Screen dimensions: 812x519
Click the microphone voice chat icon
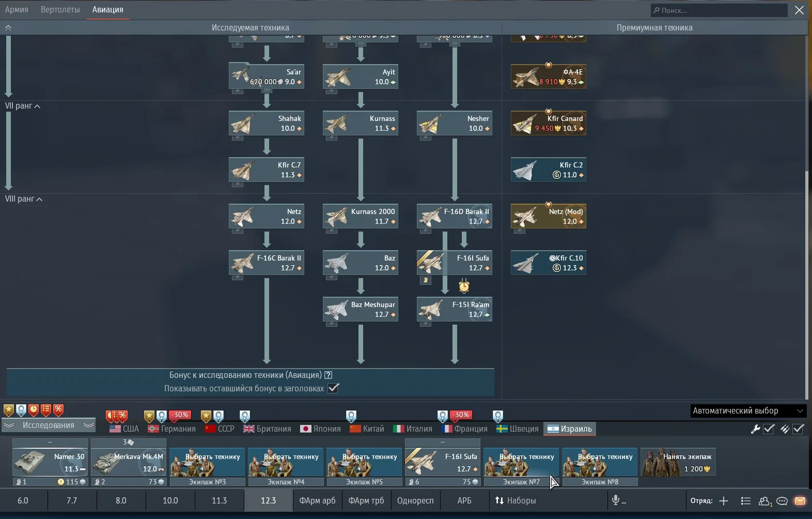click(x=616, y=500)
